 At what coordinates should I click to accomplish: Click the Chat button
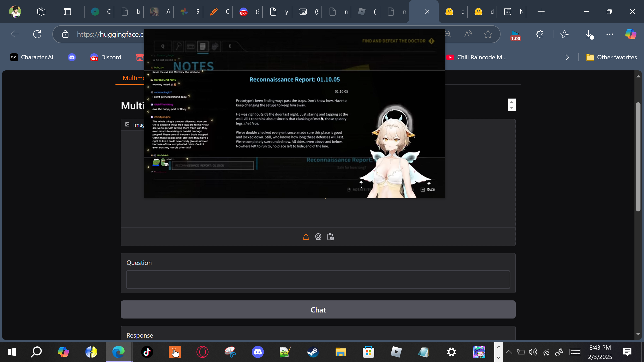tap(318, 310)
